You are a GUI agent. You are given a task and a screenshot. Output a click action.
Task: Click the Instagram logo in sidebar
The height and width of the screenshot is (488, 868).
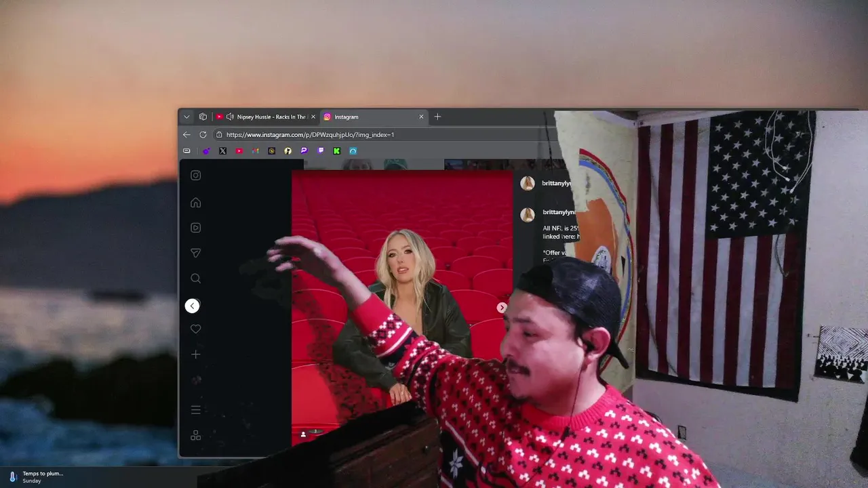195,176
